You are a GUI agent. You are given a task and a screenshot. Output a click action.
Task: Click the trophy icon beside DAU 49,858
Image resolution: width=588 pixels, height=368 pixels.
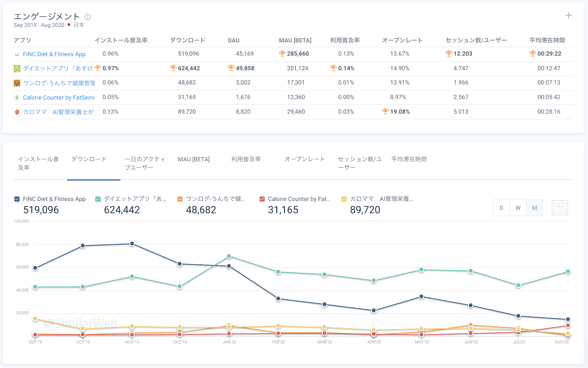click(x=231, y=68)
